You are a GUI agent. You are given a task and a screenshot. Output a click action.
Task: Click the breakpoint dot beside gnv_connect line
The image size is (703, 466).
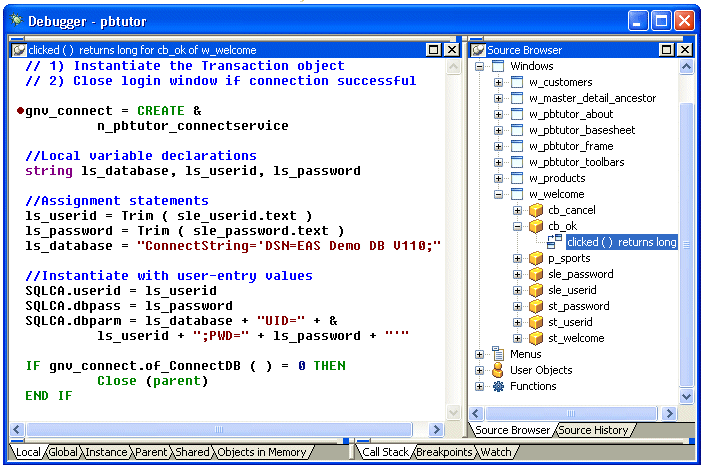tap(20, 111)
